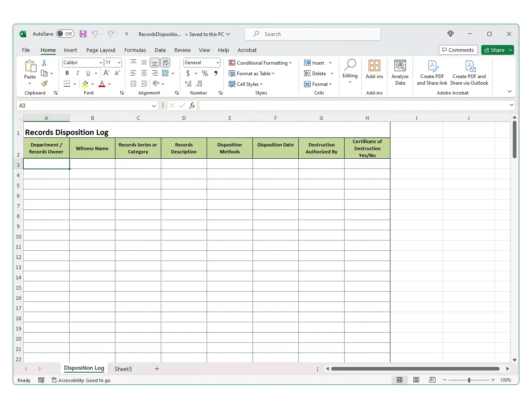
Task: Switch to Sheet3 worksheet tab
Action: (x=123, y=369)
